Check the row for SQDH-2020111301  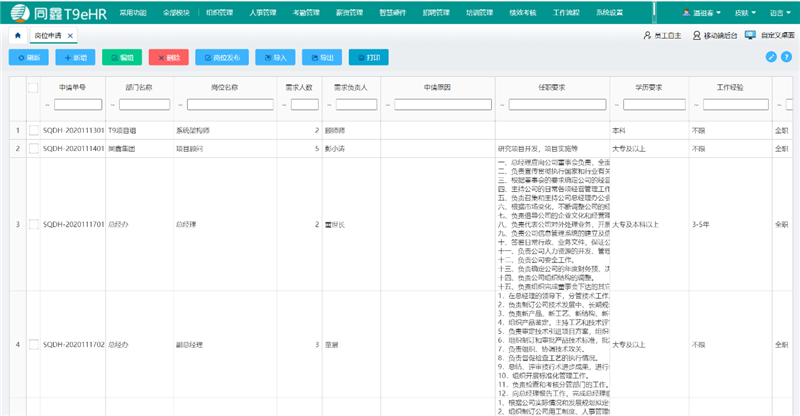33,130
